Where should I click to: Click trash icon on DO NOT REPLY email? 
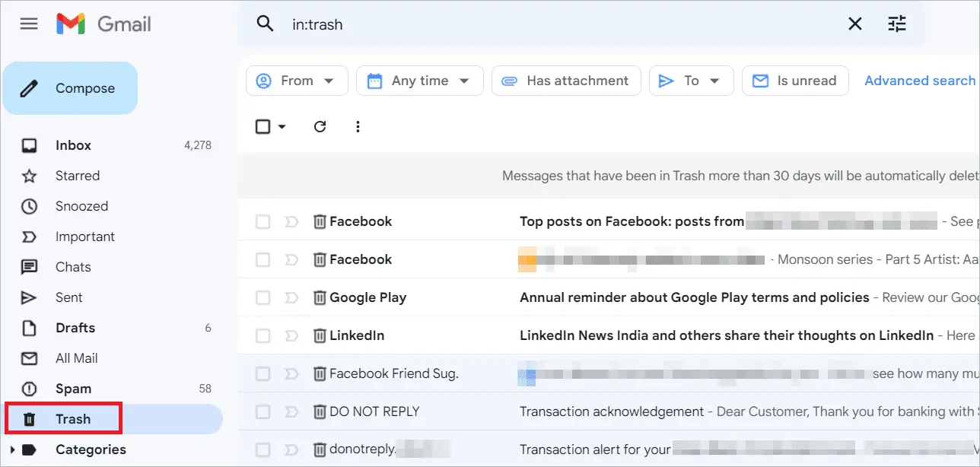coord(320,411)
